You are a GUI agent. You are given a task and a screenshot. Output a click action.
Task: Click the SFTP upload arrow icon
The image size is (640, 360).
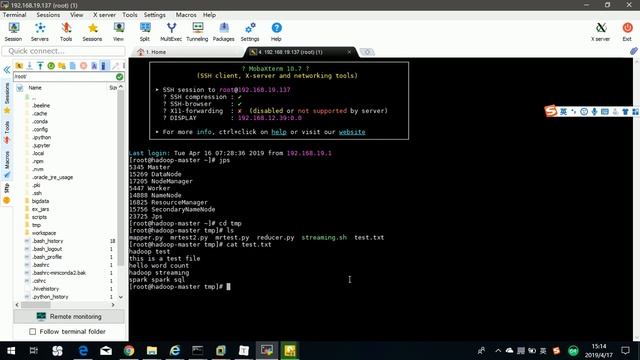point(40,66)
